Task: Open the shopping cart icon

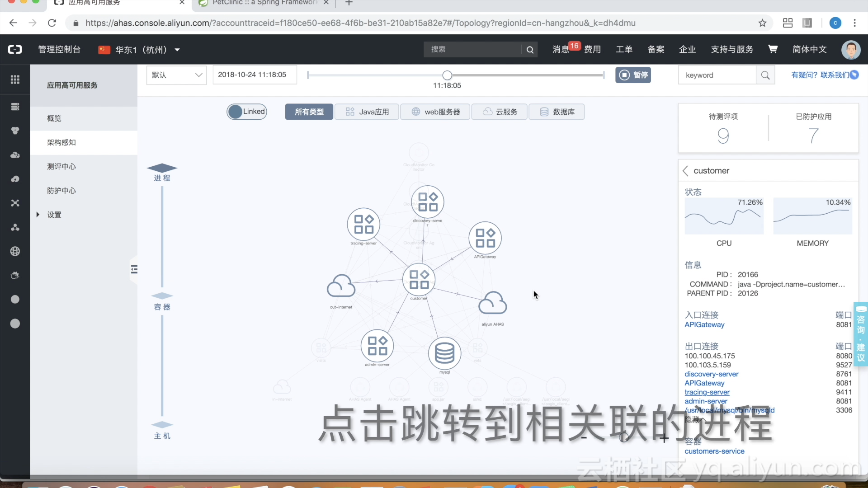Action: pos(773,49)
